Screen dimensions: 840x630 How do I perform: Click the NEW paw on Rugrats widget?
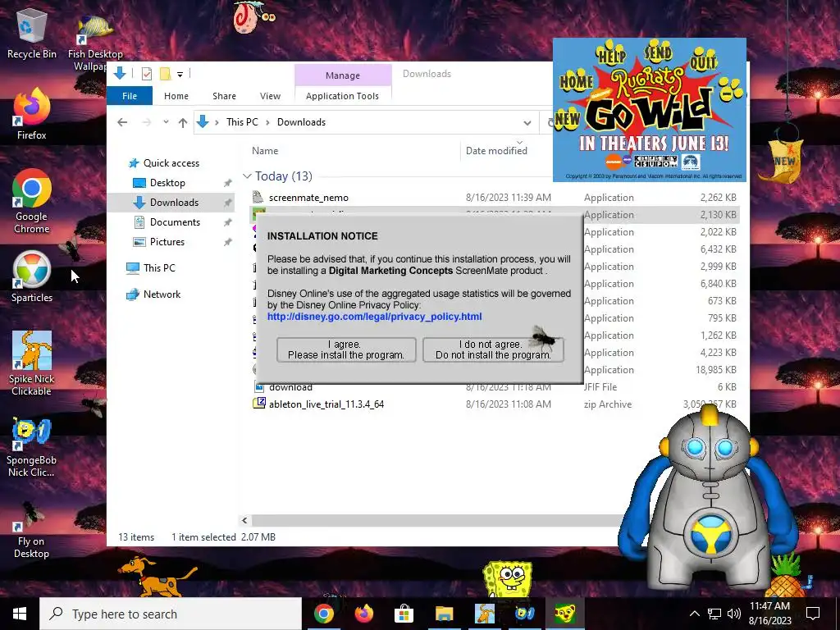567,118
